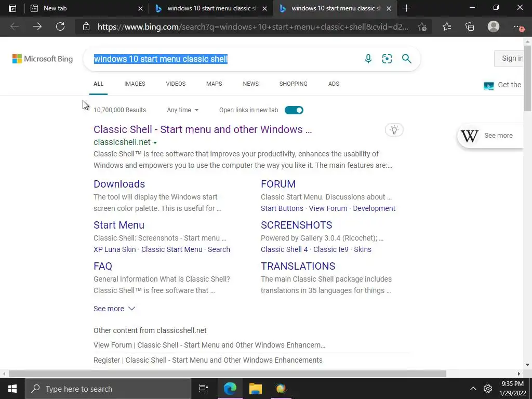Open a new tab with plus icon
This screenshot has width=532, height=399.
pyautogui.click(x=406, y=8)
